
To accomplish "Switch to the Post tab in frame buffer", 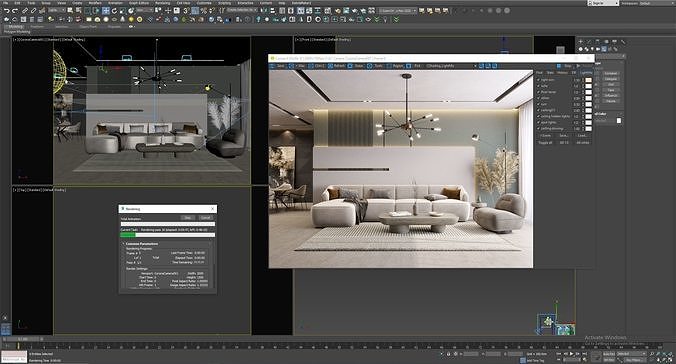I will coord(539,72).
